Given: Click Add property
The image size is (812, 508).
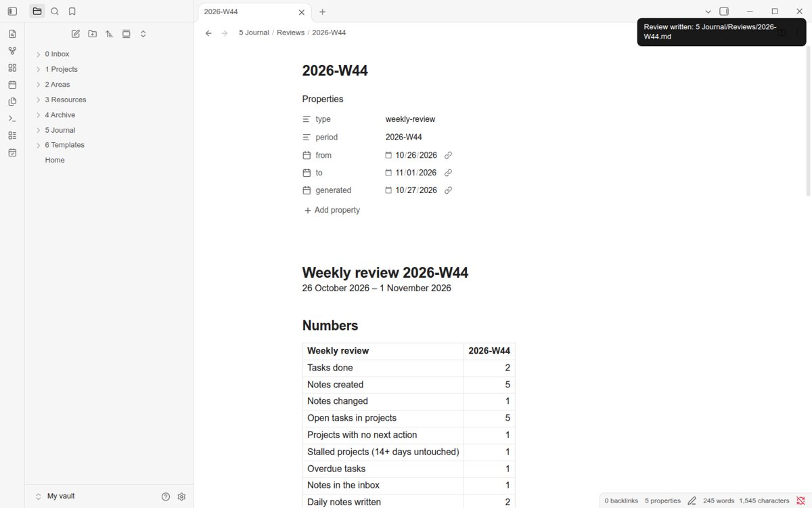Looking at the screenshot, I should pos(332,210).
